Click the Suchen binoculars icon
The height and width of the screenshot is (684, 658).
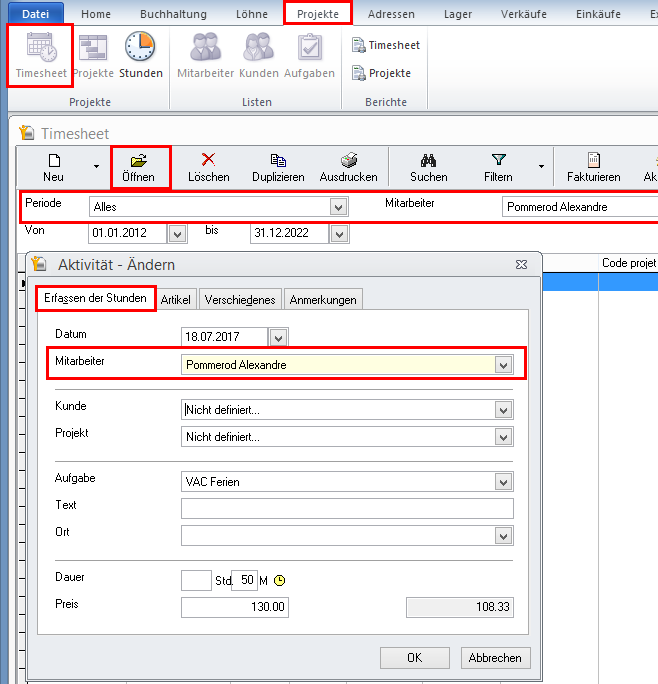coord(428,168)
